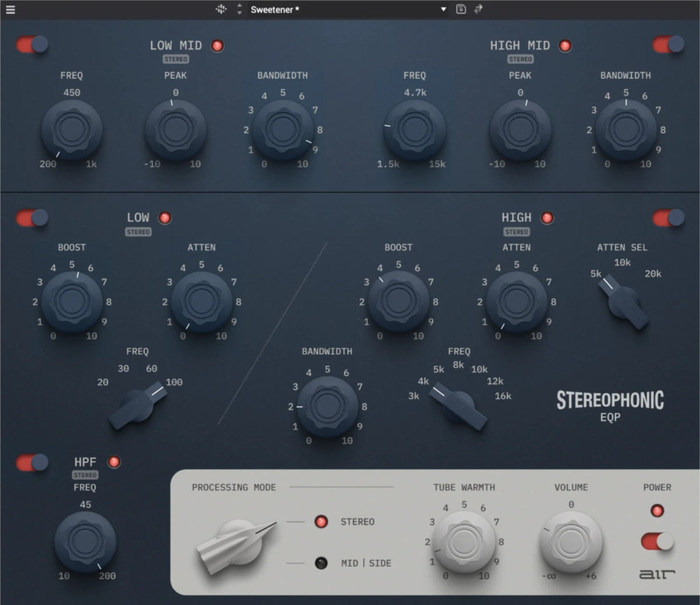Click the HPF FREQ knob
700x605 pixels.
click(x=85, y=541)
